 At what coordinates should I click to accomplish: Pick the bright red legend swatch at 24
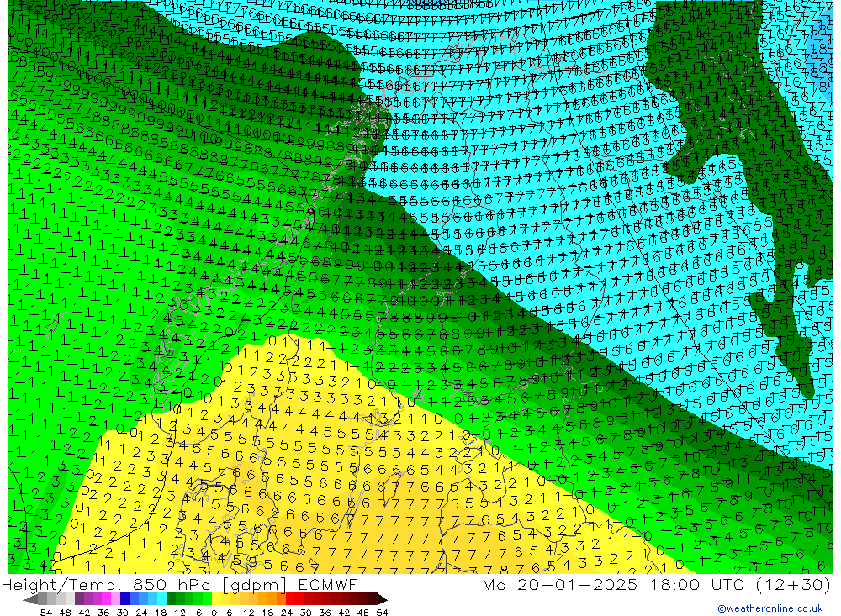pyautogui.click(x=289, y=599)
